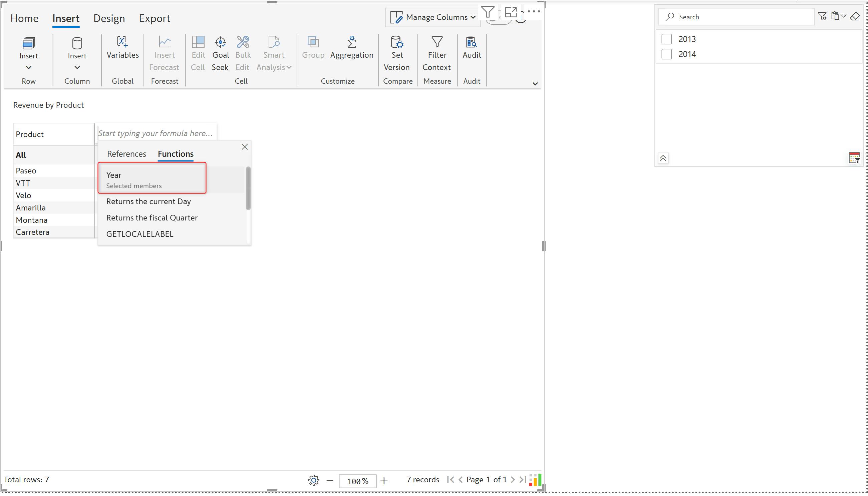The height and width of the screenshot is (496, 868).
Task: Select Returns the fiscal Quarter function
Action: (152, 218)
